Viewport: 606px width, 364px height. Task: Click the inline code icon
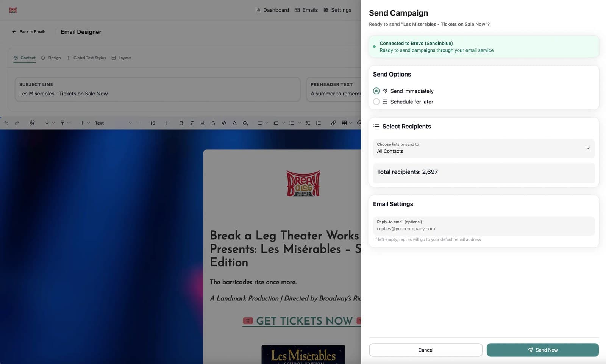tap(224, 123)
